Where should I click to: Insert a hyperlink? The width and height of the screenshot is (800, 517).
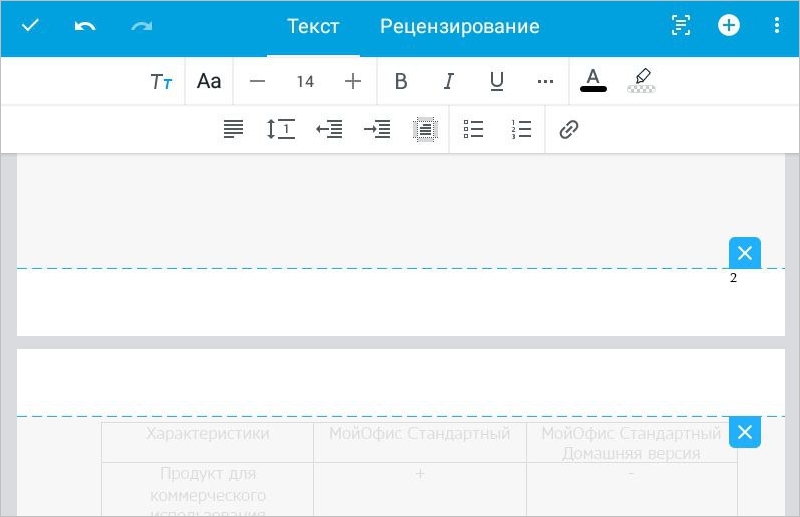point(569,130)
